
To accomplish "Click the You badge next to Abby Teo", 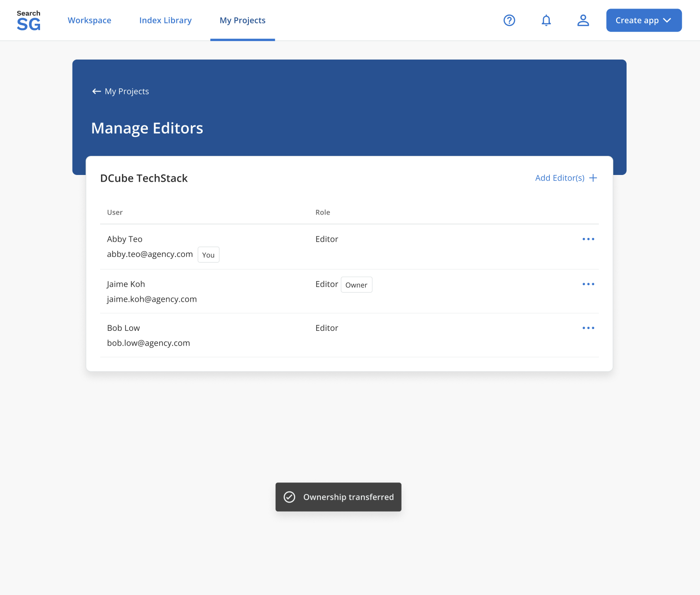I will [x=208, y=254].
